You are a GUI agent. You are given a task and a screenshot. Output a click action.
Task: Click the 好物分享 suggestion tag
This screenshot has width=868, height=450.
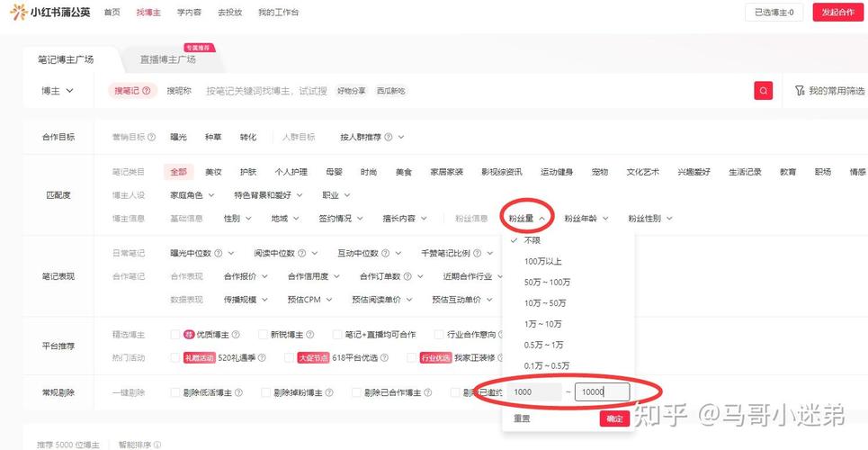(x=352, y=91)
